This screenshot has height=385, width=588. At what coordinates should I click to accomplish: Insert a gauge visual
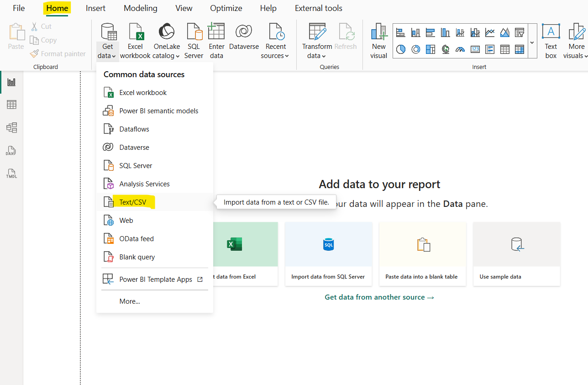[460, 49]
